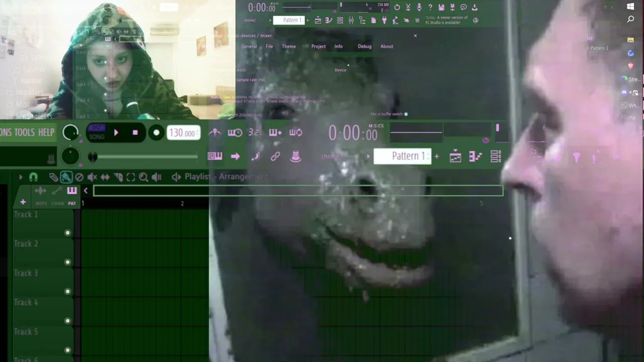Image resolution: width=644 pixels, height=362 pixels.
Task: Collapse the picker with the left chevron
Action: pyautogui.click(x=86, y=191)
